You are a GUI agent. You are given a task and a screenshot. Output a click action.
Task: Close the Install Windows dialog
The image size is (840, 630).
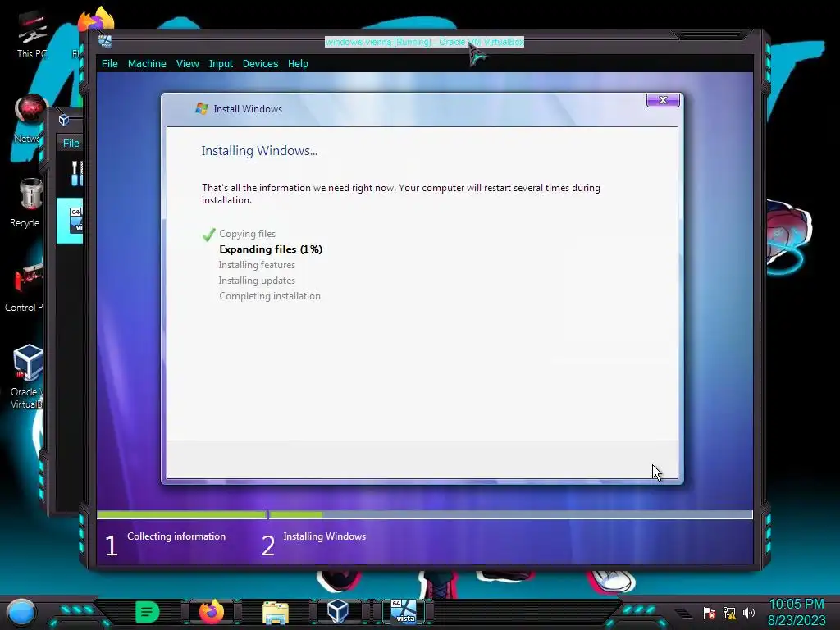click(x=663, y=100)
